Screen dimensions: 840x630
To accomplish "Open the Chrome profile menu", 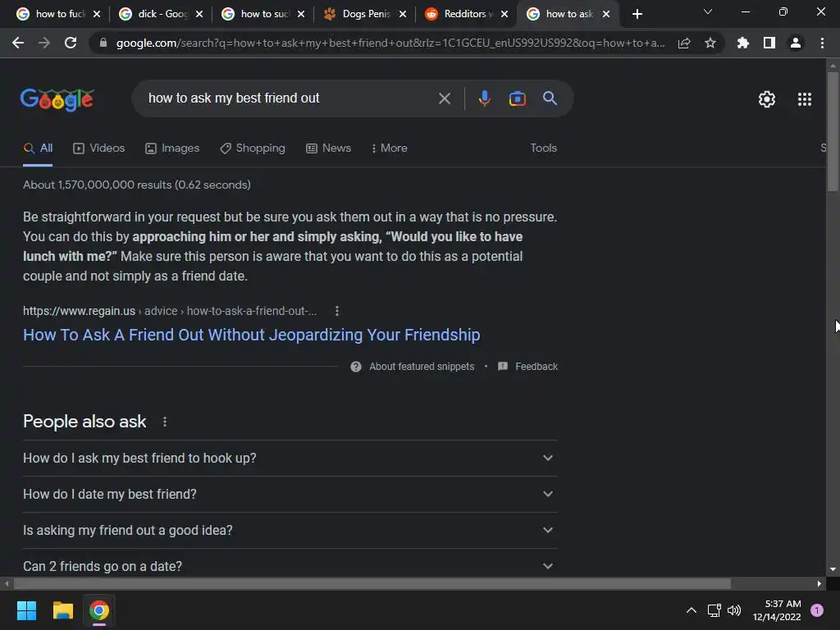I will (796, 43).
